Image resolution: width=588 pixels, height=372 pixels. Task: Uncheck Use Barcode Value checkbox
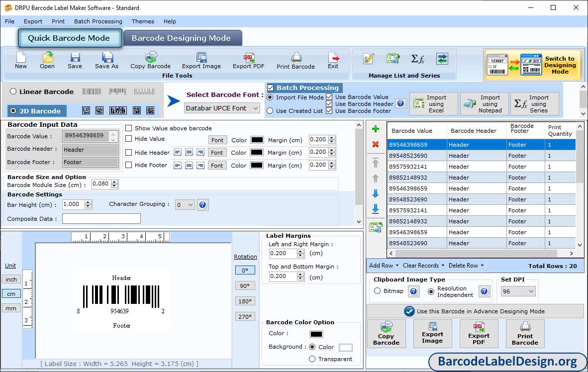click(329, 97)
